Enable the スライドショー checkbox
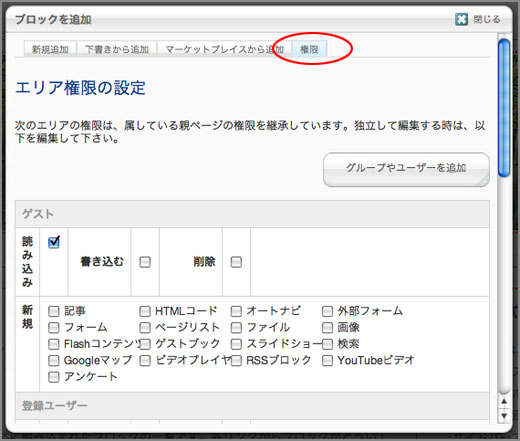 (236, 344)
